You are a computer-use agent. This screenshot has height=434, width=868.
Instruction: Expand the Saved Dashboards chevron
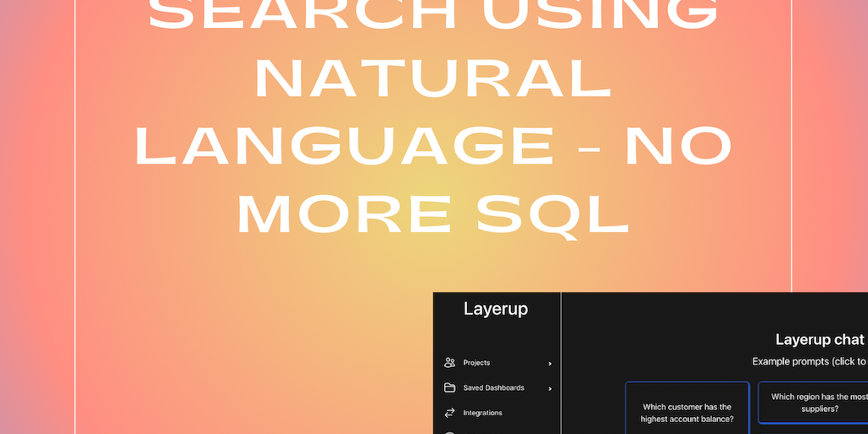tap(549, 389)
